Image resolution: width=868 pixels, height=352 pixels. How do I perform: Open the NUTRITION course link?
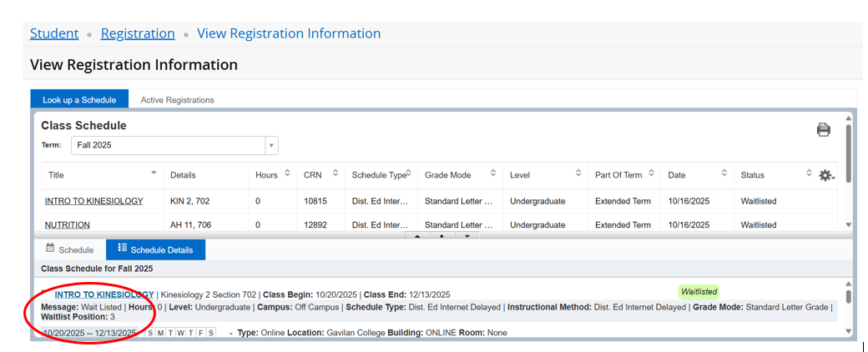[68, 225]
